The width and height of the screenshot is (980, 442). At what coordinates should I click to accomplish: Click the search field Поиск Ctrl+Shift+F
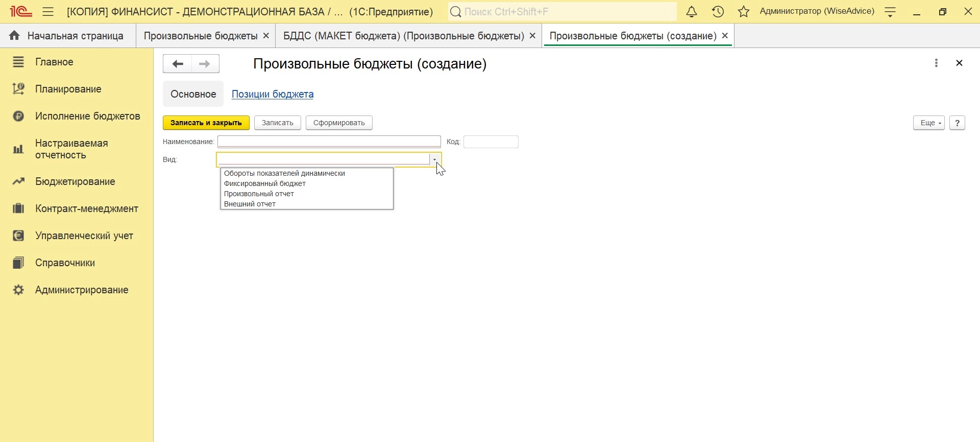(x=562, y=12)
